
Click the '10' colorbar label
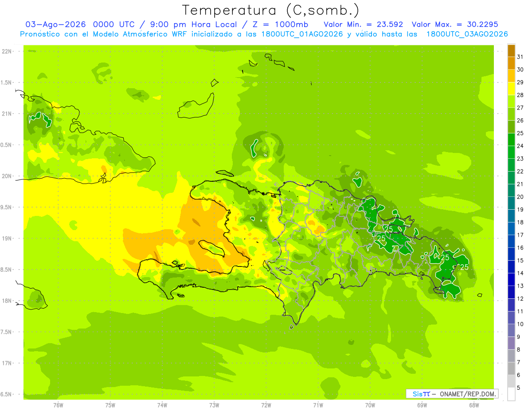point(520,324)
